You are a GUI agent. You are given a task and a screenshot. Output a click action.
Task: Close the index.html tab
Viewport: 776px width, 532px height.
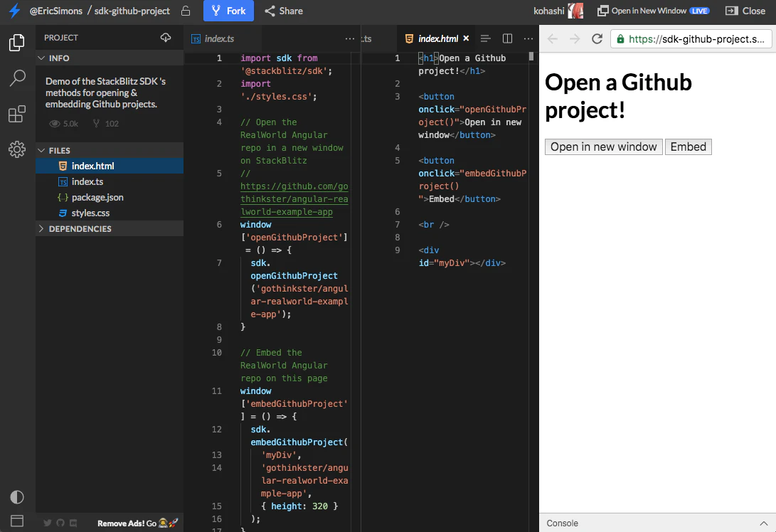466,38
